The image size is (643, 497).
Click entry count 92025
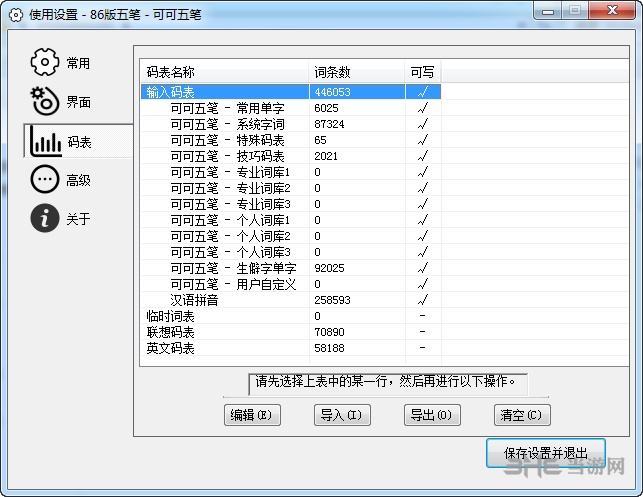(x=329, y=268)
